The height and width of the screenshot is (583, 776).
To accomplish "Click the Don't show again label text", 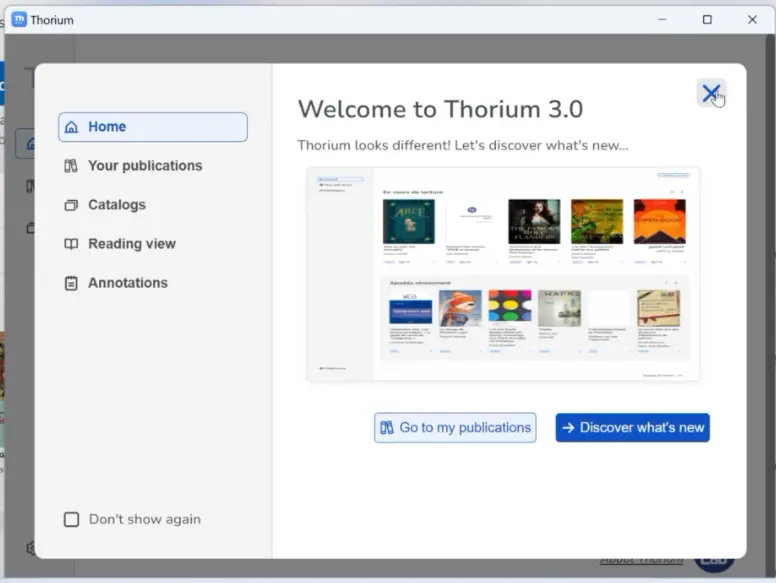I will 145,520.
